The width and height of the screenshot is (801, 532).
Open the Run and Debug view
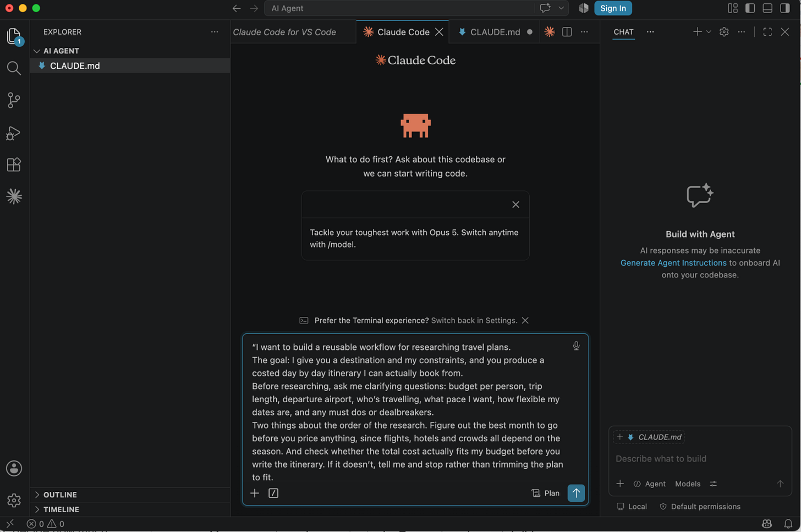pos(14,133)
